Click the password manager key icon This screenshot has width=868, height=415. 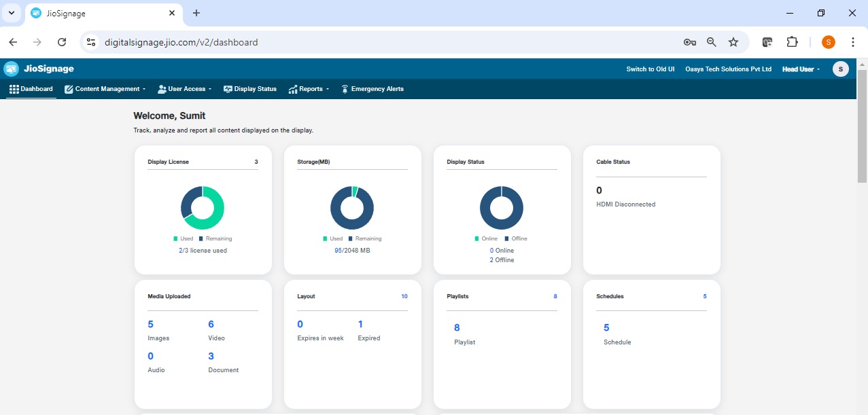(690, 42)
